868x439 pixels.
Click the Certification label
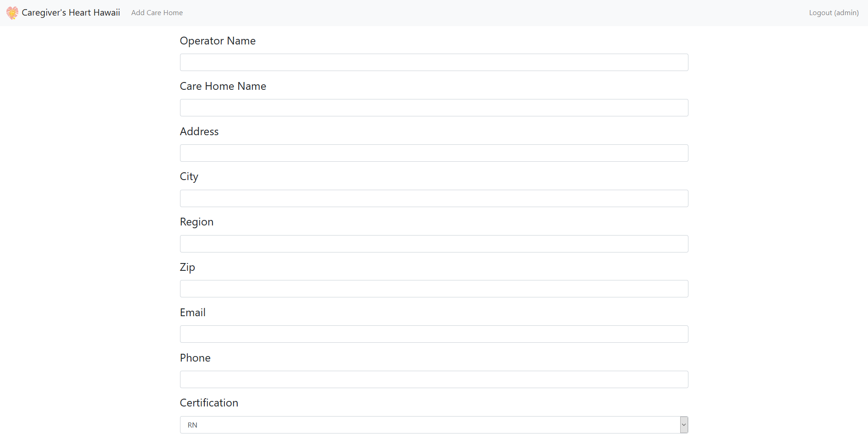click(209, 403)
